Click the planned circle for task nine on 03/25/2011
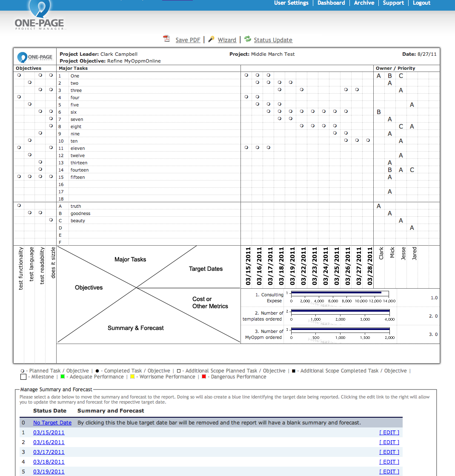The width and height of the screenshot is (455, 476). [335, 133]
